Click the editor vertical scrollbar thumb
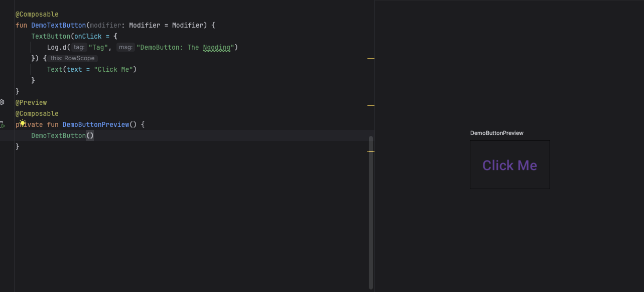644x292 pixels. point(371,211)
